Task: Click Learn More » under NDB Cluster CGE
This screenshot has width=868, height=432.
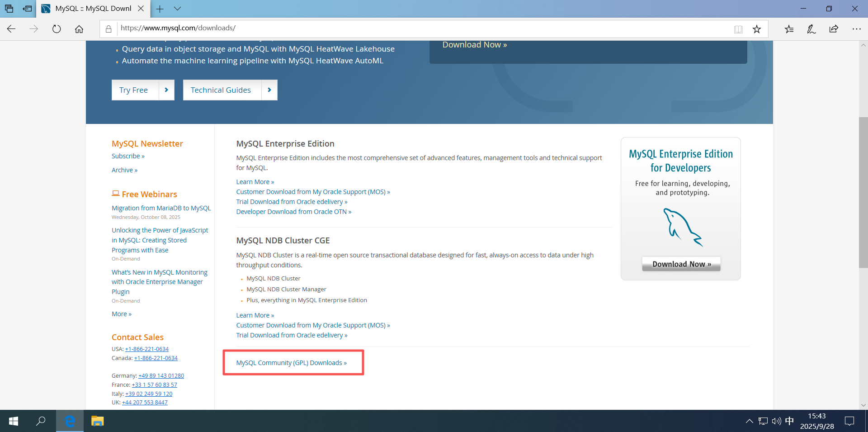Action: pos(255,315)
